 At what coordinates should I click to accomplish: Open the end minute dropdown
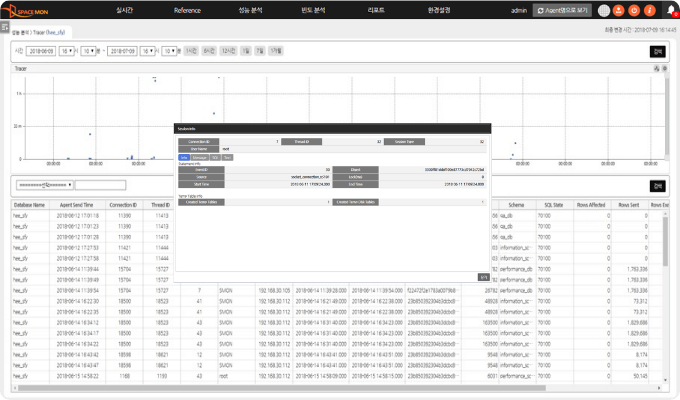(x=170, y=51)
